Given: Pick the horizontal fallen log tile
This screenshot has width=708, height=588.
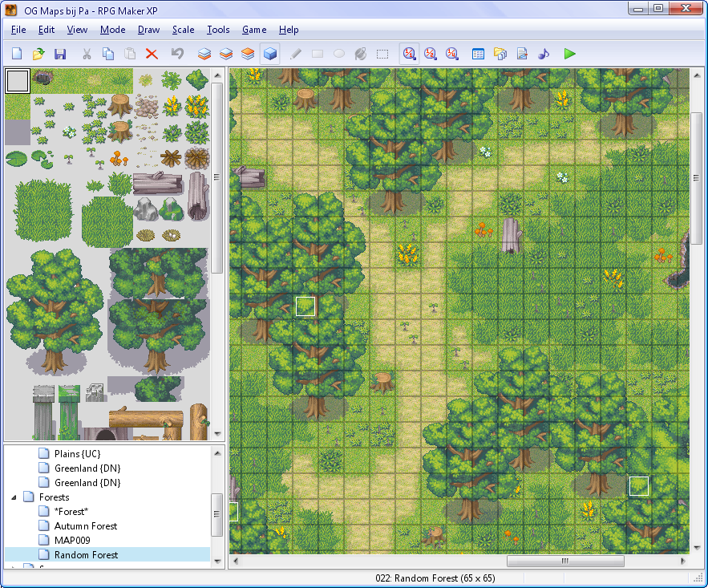Looking at the screenshot, I should pos(158,184).
